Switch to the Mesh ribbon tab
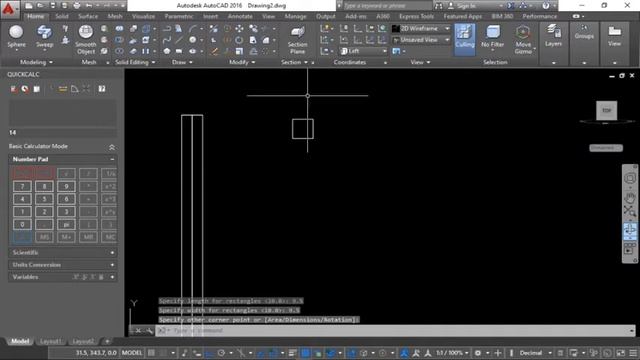Image resolution: width=640 pixels, height=360 pixels. (x=115, y=16)
